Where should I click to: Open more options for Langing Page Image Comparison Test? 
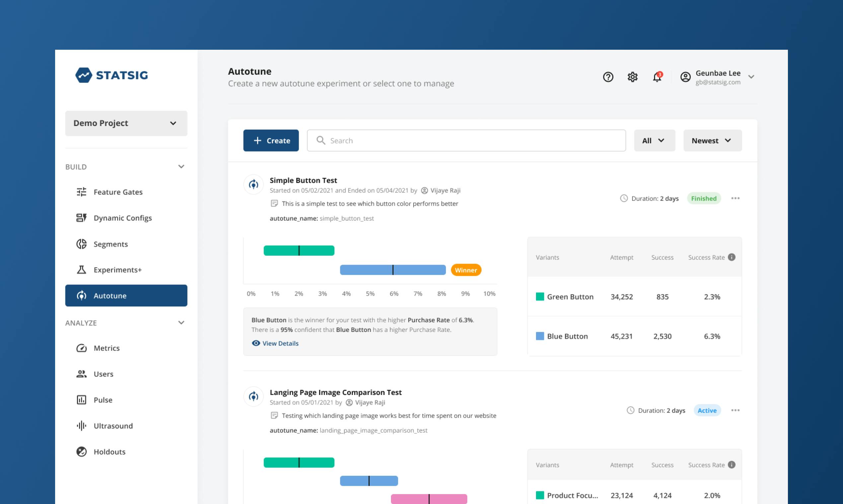tap(735, 410)
